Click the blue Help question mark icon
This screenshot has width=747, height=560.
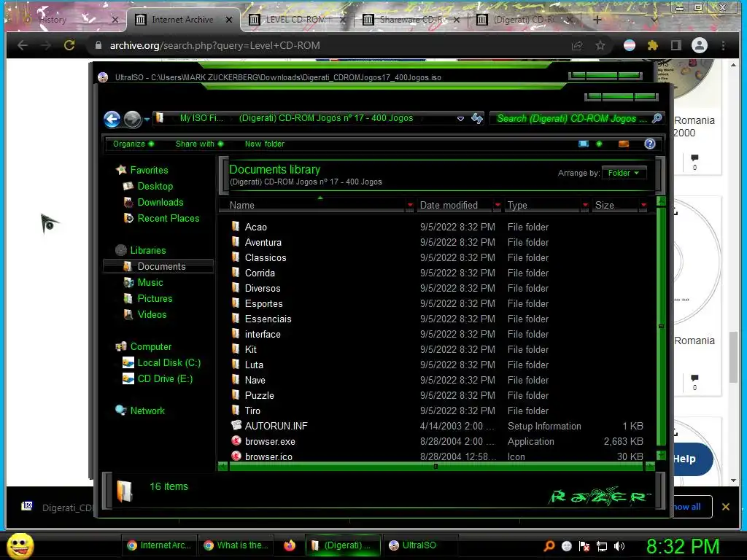[x=649, y=144]
